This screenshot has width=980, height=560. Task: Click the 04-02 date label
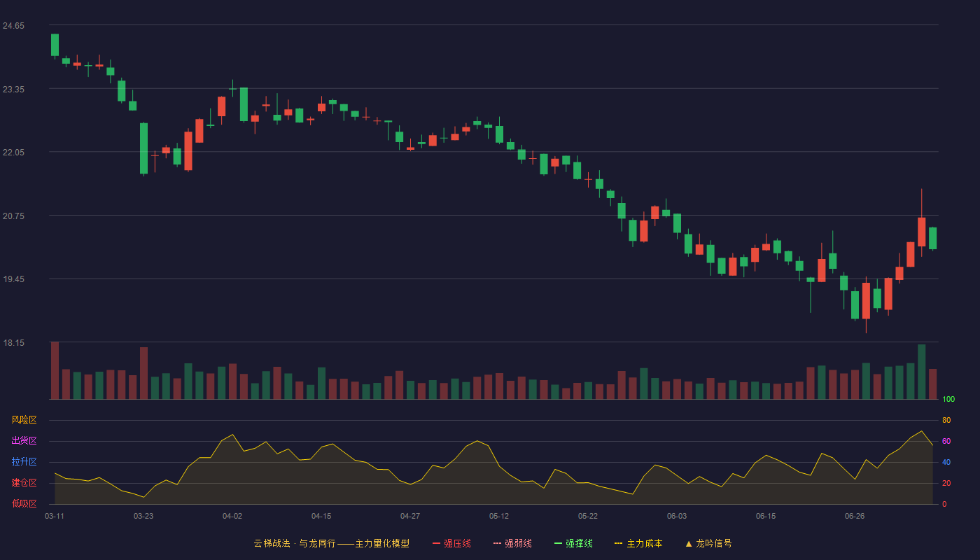(x=232, y=516)
